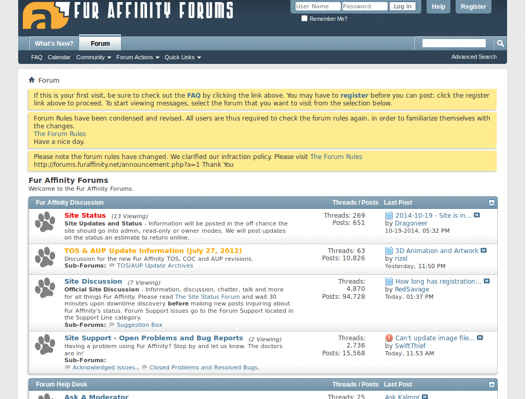Viewport: 532px width, 399px height.
Task: Click speech bubble icon by Acknowledged issues
Action: point(68,367)
